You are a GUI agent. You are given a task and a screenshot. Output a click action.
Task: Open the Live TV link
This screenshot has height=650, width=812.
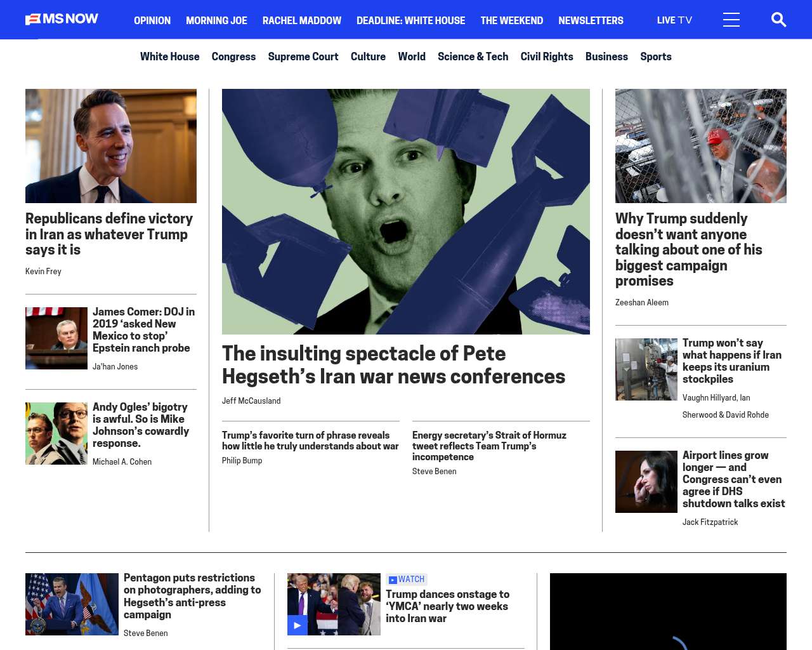point(674,20)
